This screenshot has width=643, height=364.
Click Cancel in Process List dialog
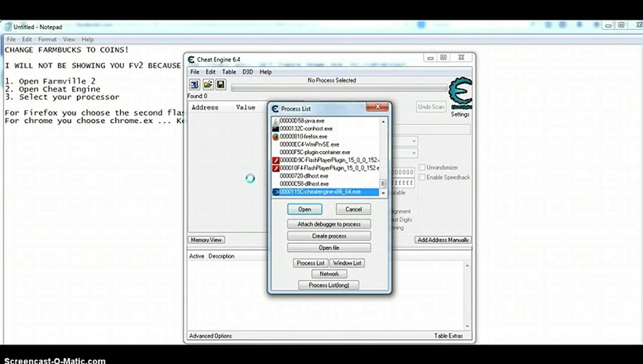click(353, 209)
